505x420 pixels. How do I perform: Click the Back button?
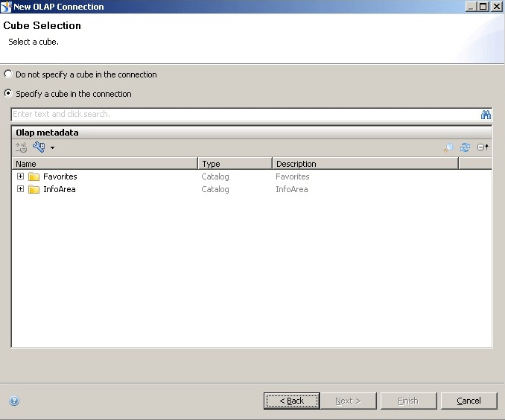click(x=292, y=401)
